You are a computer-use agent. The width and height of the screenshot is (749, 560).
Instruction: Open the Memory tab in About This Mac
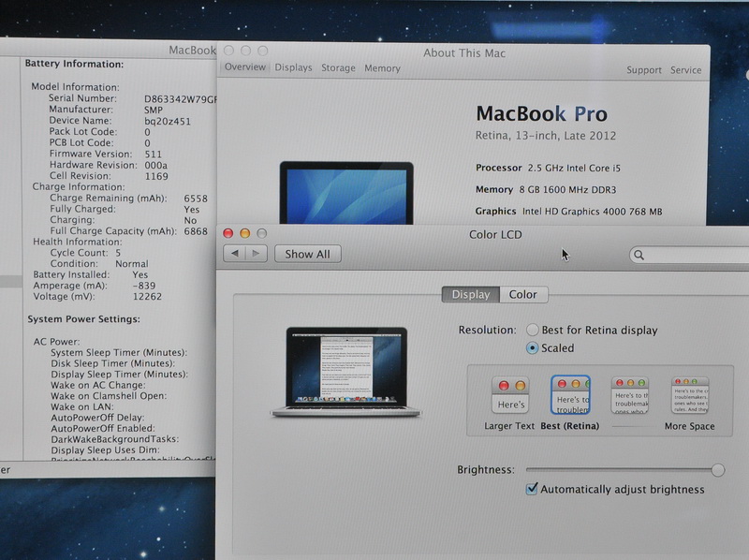coord(382,68)
